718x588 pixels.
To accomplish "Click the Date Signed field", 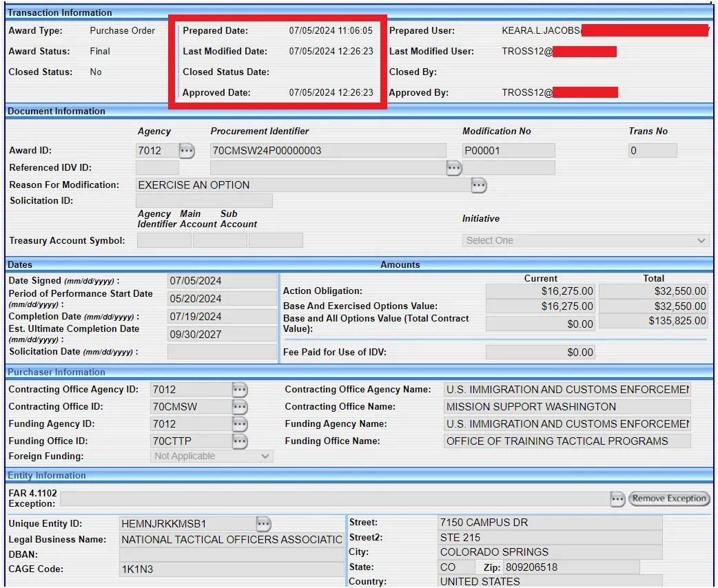I will click(222, 281).
